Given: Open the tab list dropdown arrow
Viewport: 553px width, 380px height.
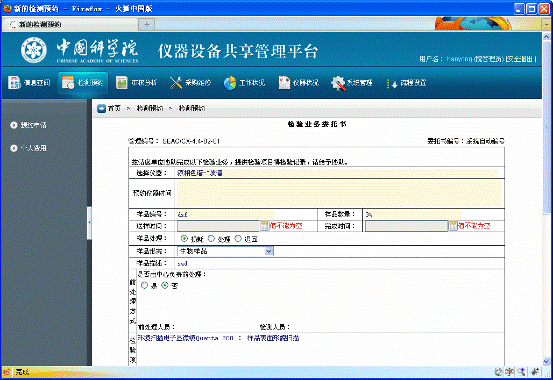Looking at the screenshot, I should (546, 24).
